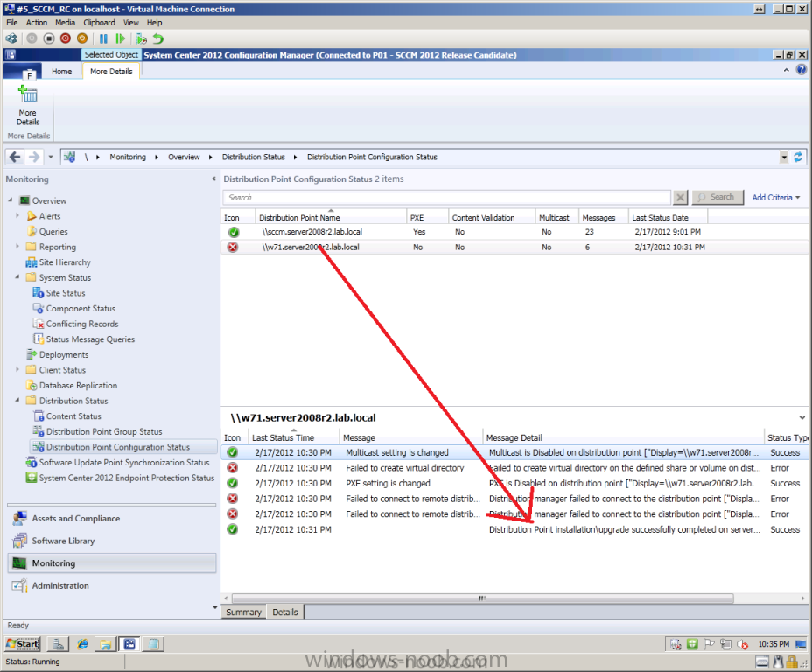Expand the Client Status tree node
Screen dimensions: 812x672
click(17, 369)
